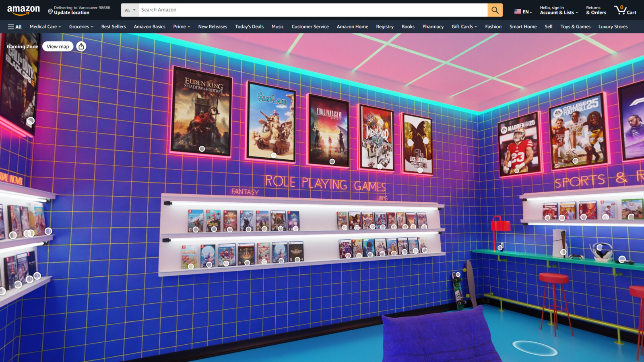
Task: Click the hotspot on Final Fantasy poster
Action: coord(332,161)
